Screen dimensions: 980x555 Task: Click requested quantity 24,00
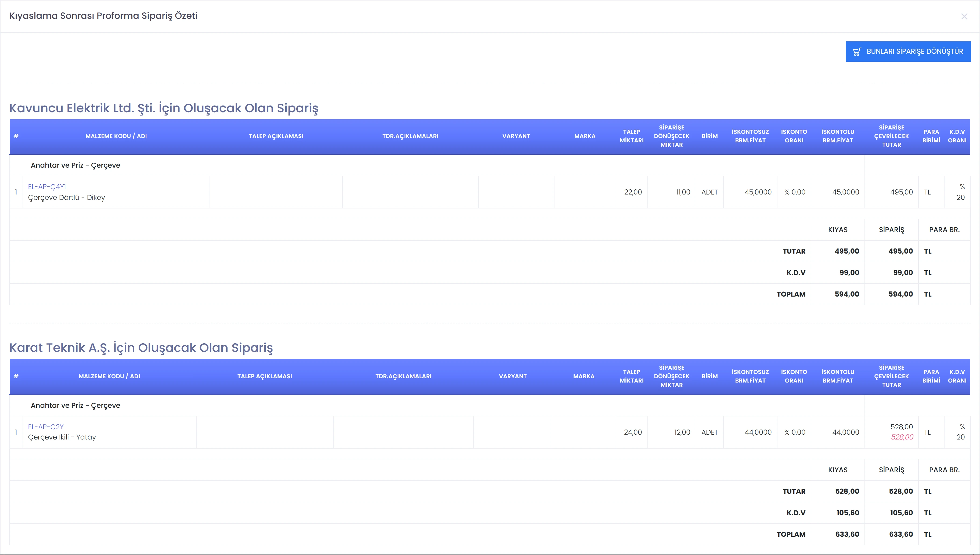coord(633,432)
